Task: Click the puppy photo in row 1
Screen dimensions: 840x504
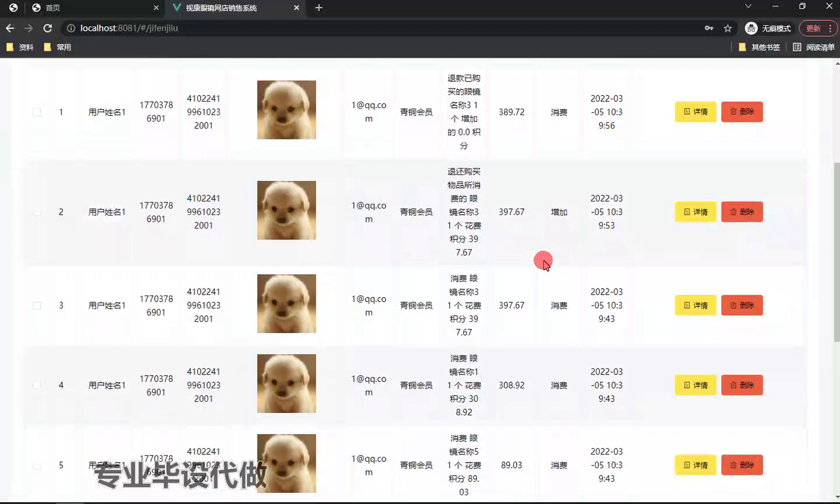Action: (x=286, y=110)
